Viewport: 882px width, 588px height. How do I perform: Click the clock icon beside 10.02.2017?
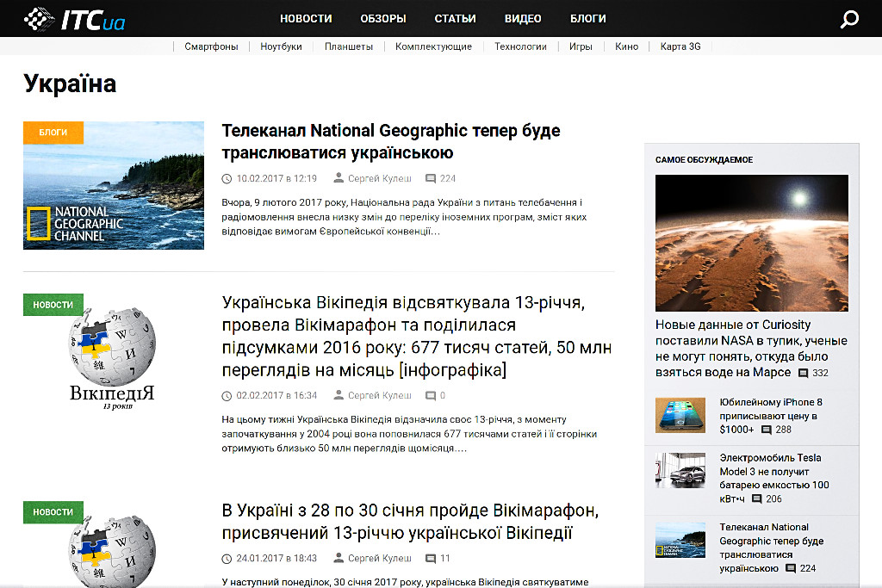point(227,179)
